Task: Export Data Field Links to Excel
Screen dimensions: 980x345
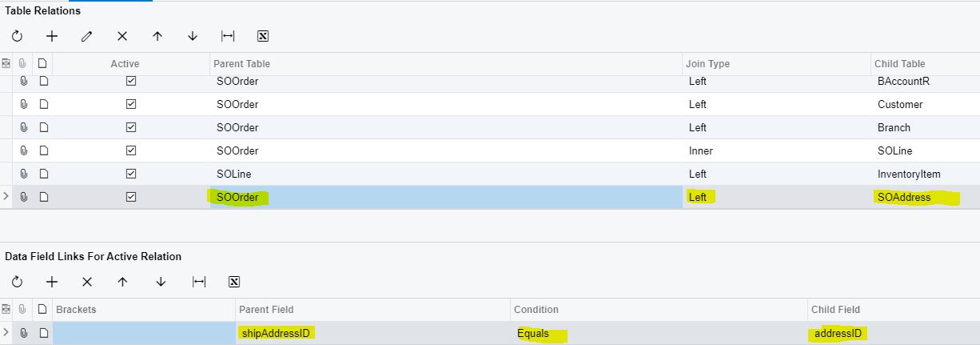Action: pyautogui.click(x=234, y=282)
